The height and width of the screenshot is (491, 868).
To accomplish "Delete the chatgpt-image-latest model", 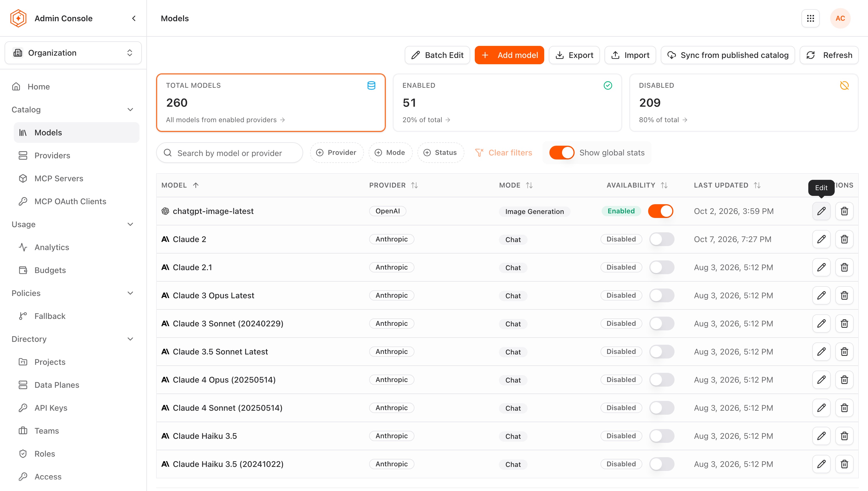I will [x=844, y=211].
